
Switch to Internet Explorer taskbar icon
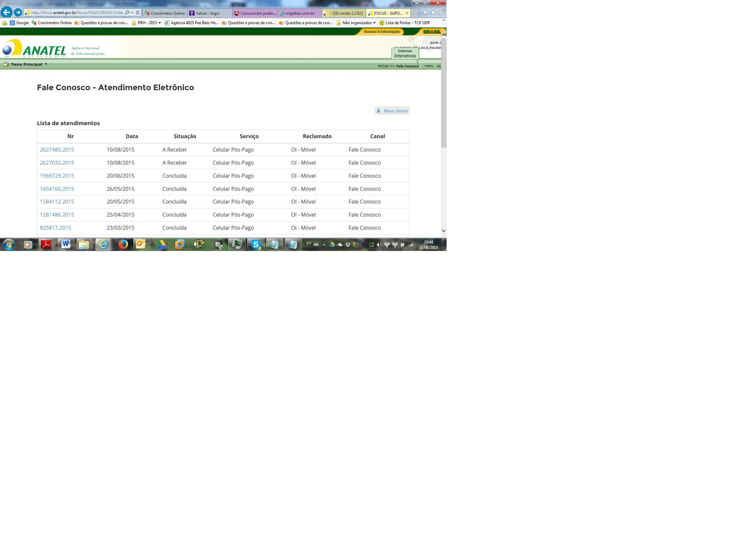(x=103, y=244)
